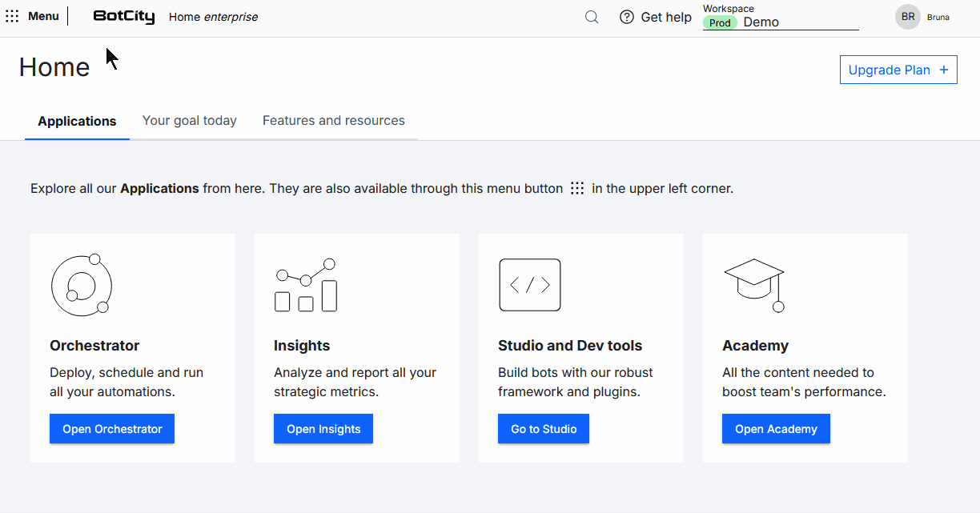Open the Features and resources tab
The height and width of the screenshot is (513, 980).
(x=334, y=121)
